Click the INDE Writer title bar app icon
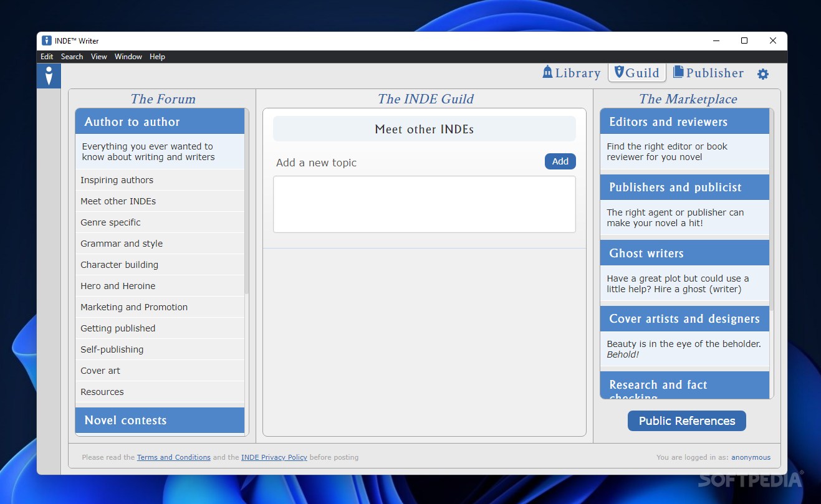Screen dimensions: 821x504 (x=47, y=40)
